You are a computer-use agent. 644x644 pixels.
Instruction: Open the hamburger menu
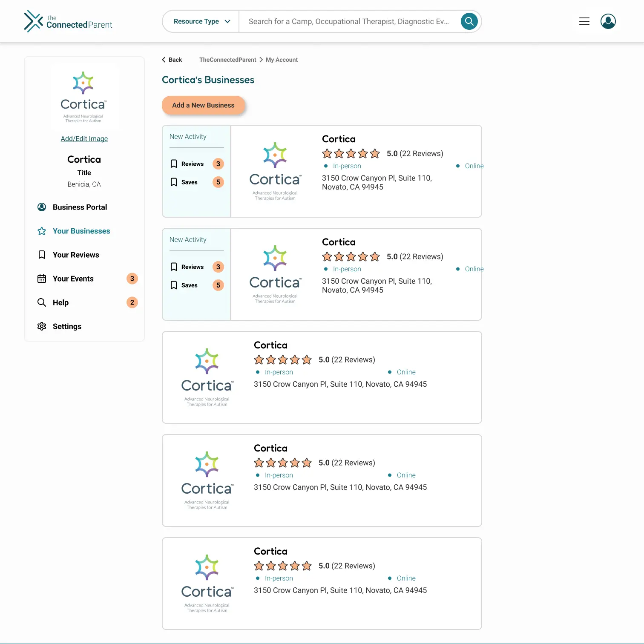(x=584, y=21)
